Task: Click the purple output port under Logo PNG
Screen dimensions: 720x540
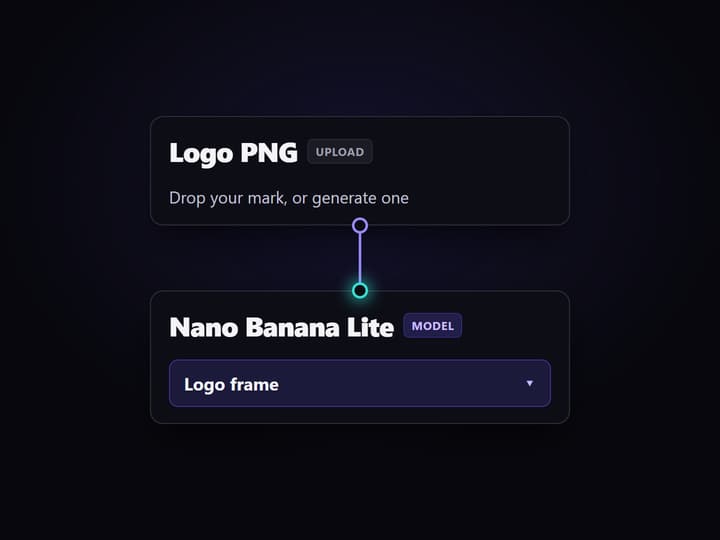Action: pos(360,225)
